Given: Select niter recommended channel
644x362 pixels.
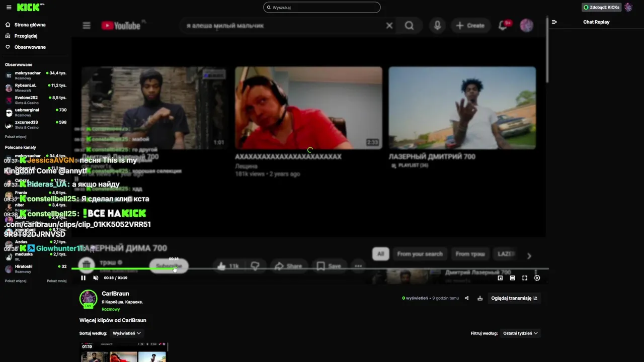Looking at the screenshot, I should [35, 207].
